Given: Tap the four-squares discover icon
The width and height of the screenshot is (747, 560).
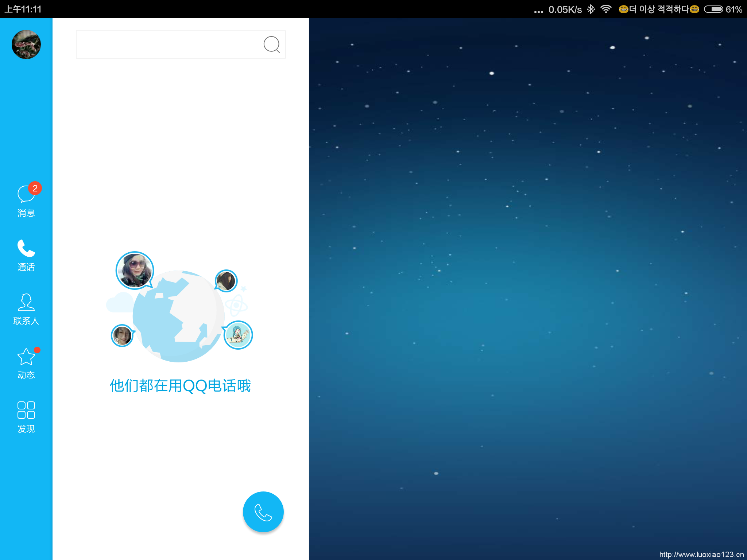Looking at the screenshot, I should [26, 410].
